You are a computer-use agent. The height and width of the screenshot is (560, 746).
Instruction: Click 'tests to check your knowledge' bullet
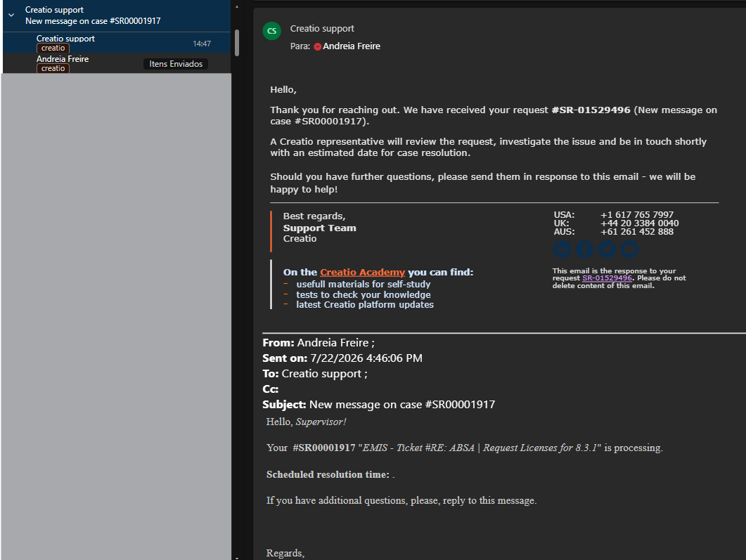pos(363,294)
